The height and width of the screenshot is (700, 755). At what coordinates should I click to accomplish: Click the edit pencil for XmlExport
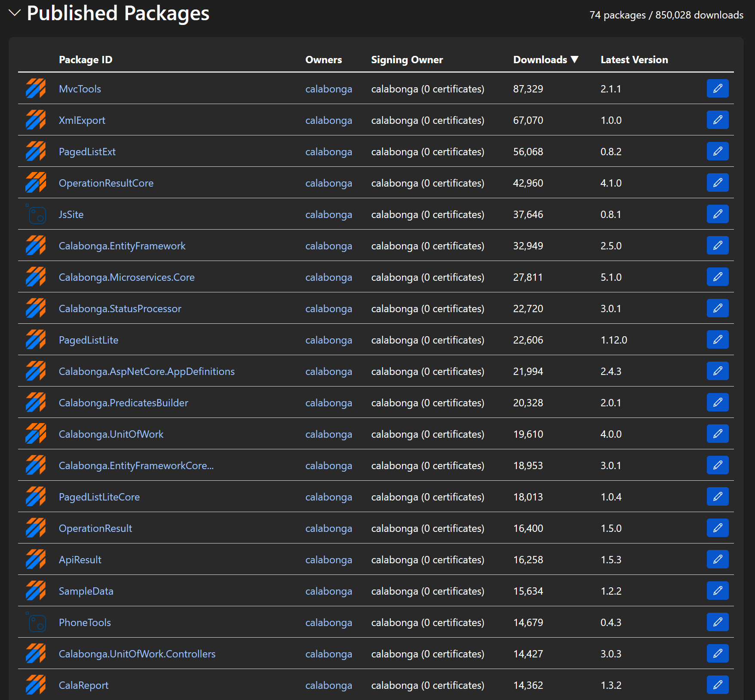tap(718, 120)
